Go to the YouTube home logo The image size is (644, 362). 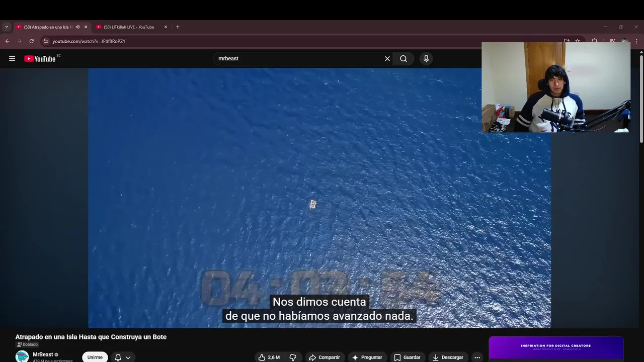point(40,59)
